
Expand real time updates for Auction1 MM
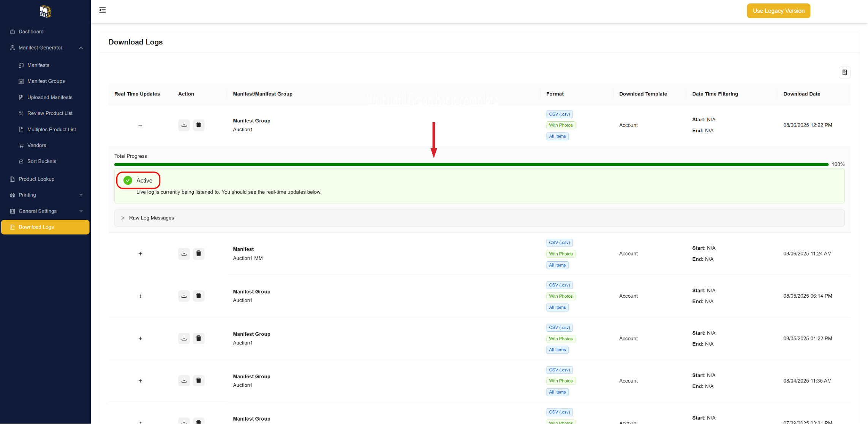click(140, 254)
